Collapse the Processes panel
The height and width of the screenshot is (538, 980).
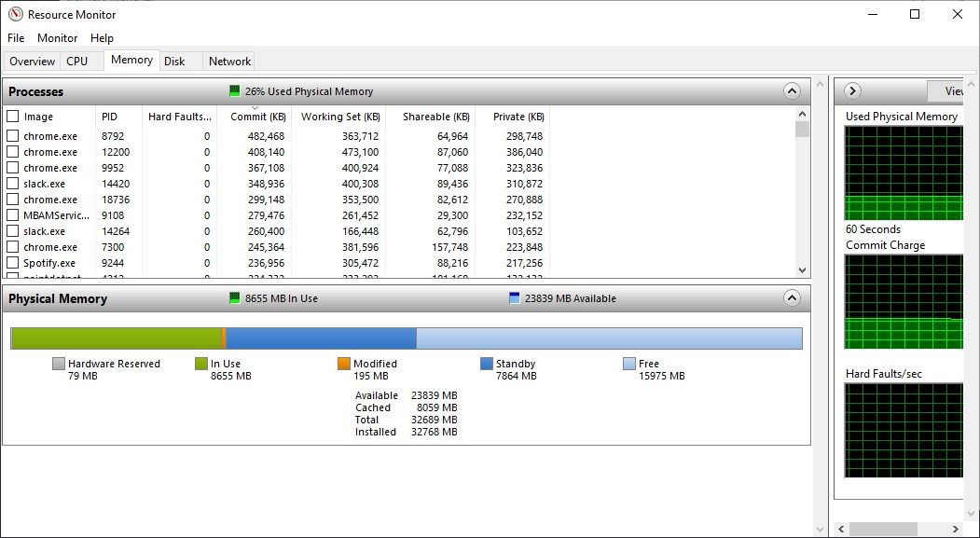792,90
